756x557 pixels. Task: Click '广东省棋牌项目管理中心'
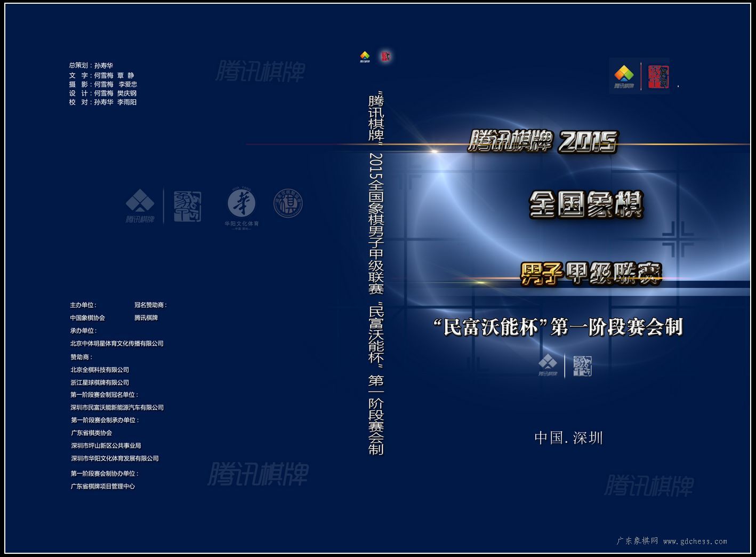pos(103,487)
